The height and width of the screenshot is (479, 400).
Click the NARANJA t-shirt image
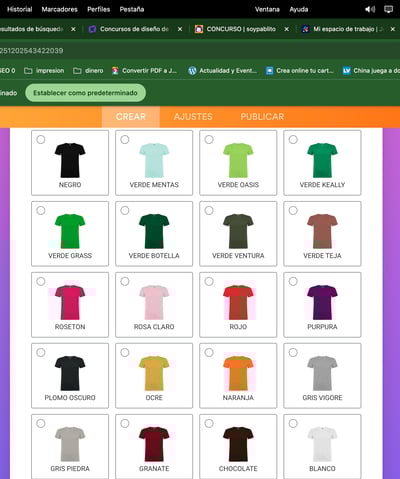point(238,373)
